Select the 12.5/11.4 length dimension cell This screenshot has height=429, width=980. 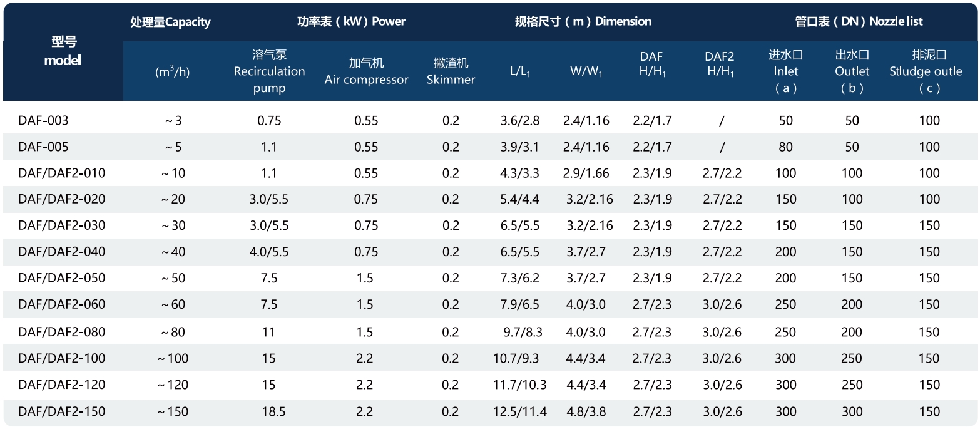[x=520, y=411]
